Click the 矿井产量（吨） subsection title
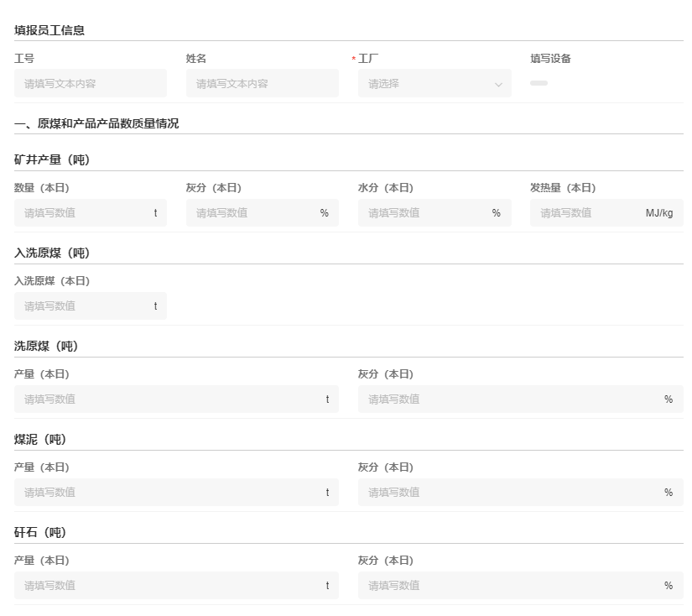This screenshot has height=616, width=692. (x=52, y=159)
